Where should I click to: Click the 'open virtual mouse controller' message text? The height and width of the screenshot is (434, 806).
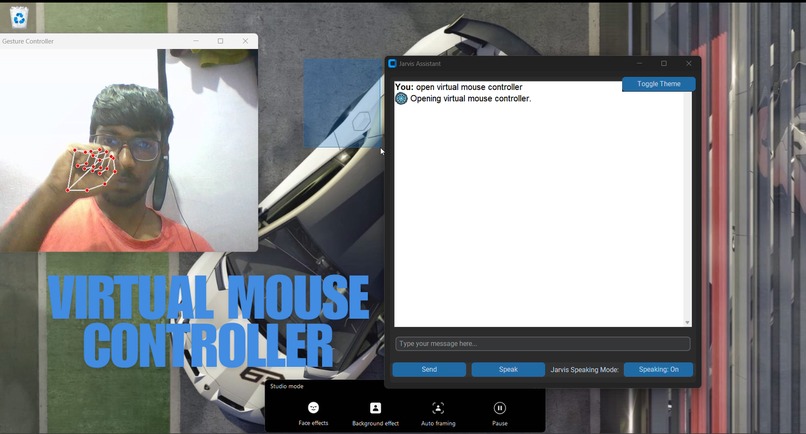[x=469, y=87]
